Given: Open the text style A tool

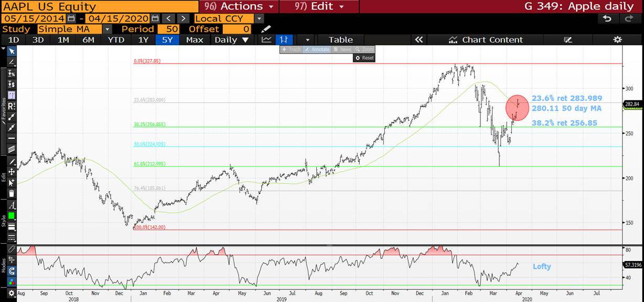Looking at the screenshot, I should coord(12,206).
